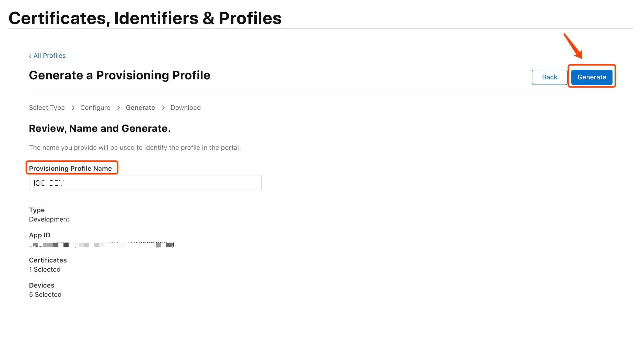
Task: Click chevron between Generate and Download steps
Action: (163, 108)
